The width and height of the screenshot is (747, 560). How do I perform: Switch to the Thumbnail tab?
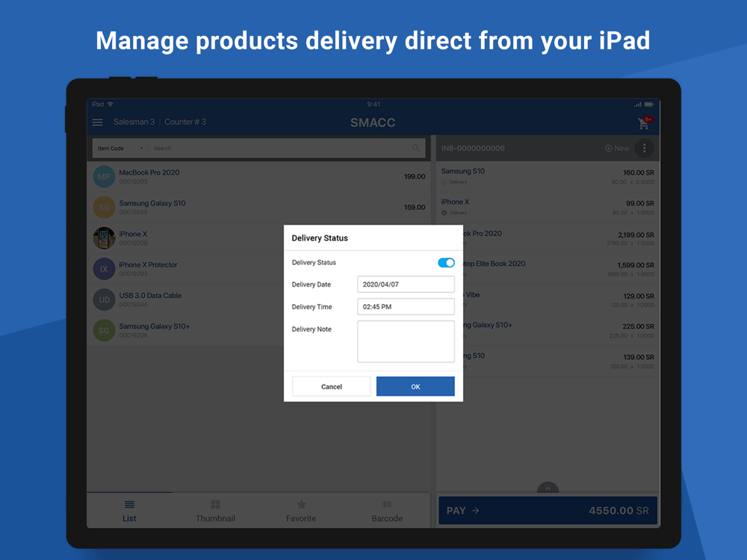215,511
